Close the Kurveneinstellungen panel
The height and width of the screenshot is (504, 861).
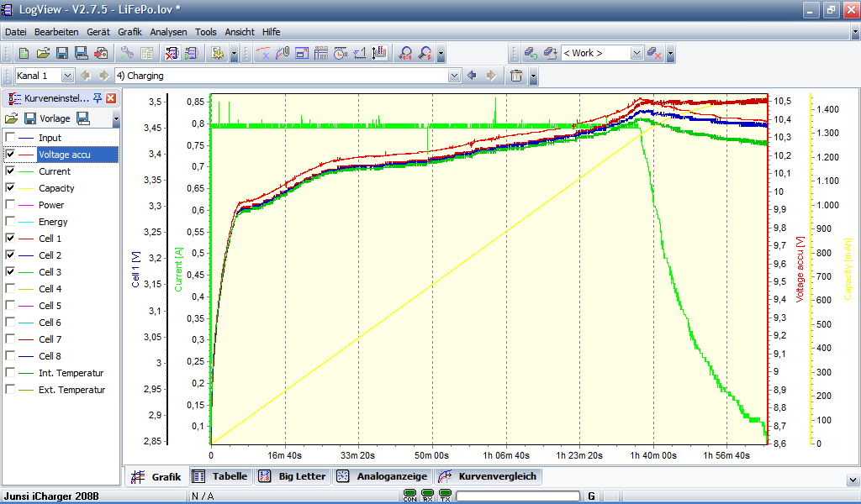[111, 98]
